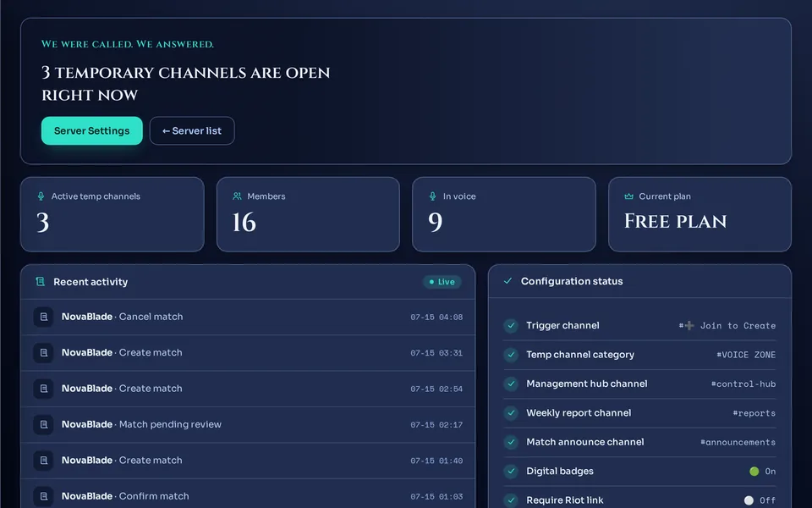Click check circle next to Trigger channel
The width and height of the screenshot is (812, 508).
[511, 325]
